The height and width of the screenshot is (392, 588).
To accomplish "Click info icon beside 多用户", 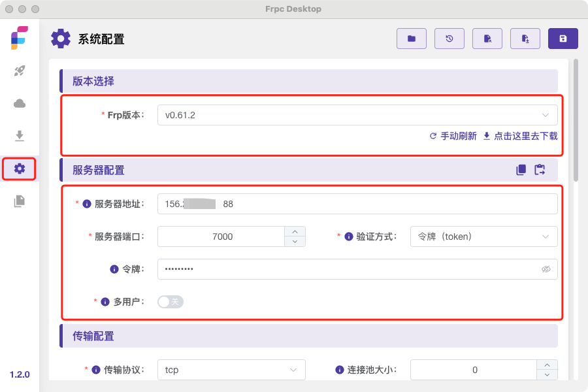I will [x=105, y=302].
